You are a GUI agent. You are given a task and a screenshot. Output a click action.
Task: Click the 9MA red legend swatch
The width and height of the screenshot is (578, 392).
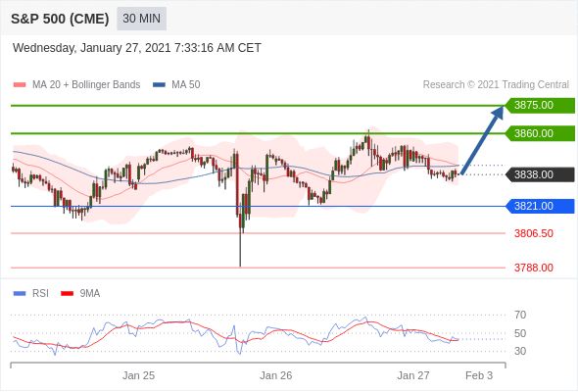pos(67,294)
